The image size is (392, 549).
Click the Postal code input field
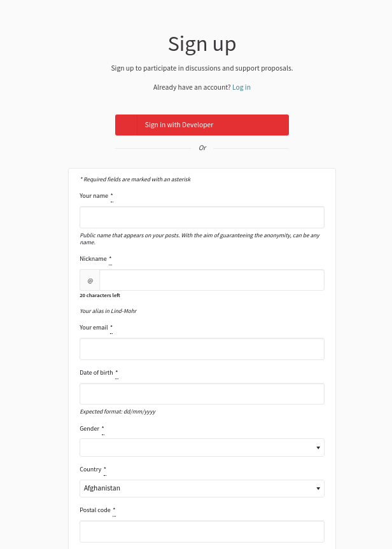(202, 531)
